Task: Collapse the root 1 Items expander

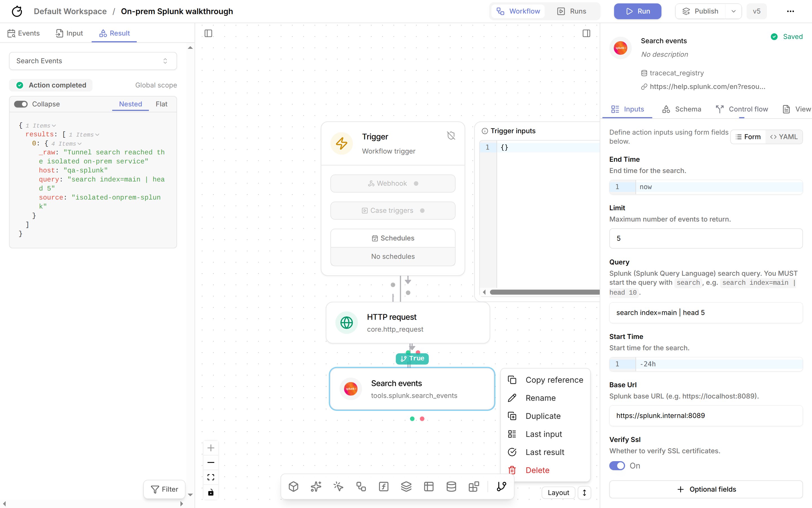Action: 41,126
